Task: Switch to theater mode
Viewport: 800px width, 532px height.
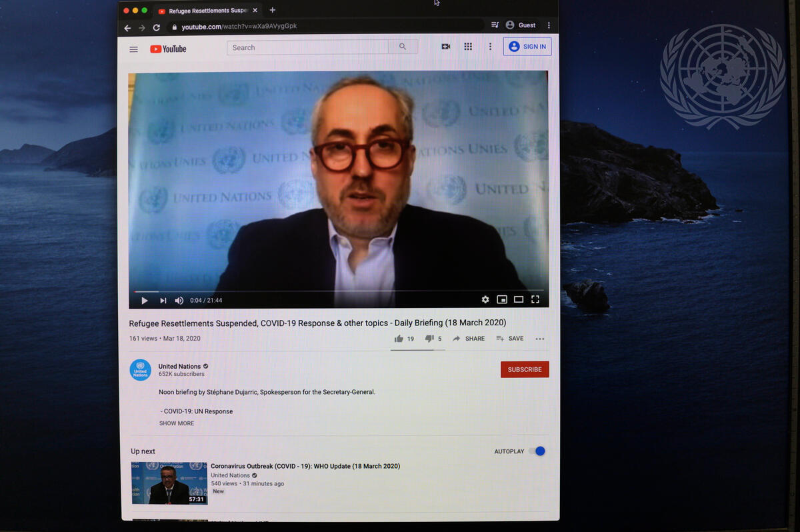Action: [x=519, y=300]
